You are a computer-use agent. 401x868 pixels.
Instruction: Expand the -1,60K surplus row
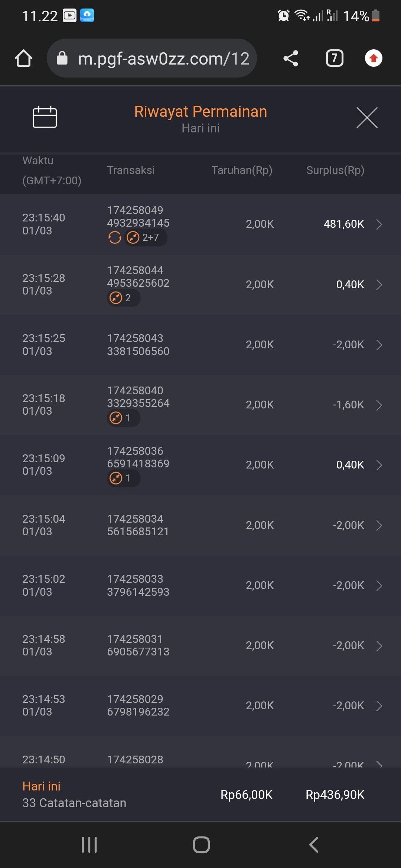click(x=379, y=405)
